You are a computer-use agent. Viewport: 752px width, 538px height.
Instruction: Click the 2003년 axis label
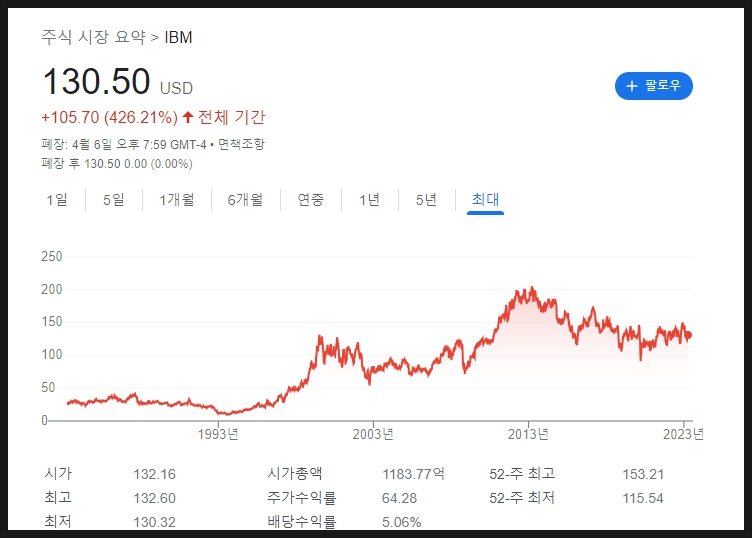click(x=373, y=434)
